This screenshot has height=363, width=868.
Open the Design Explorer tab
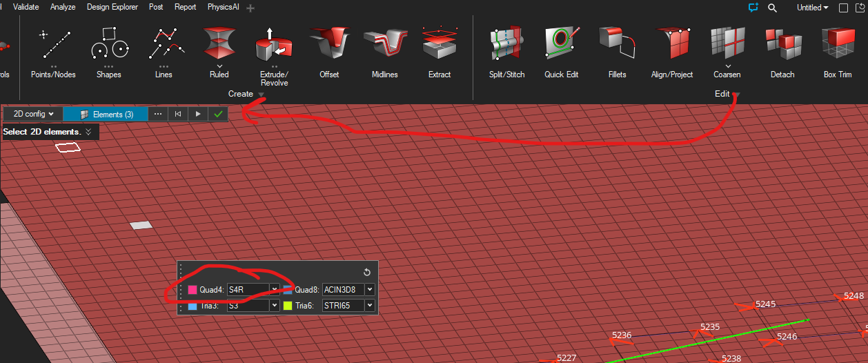(112, 7)
